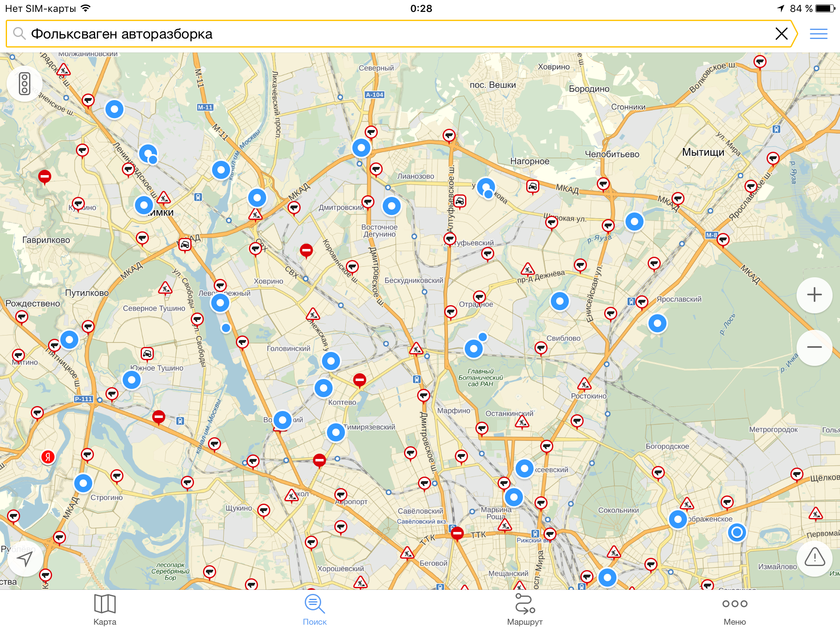
Task: Switch to the Карта tab
Action: [105, 609]
